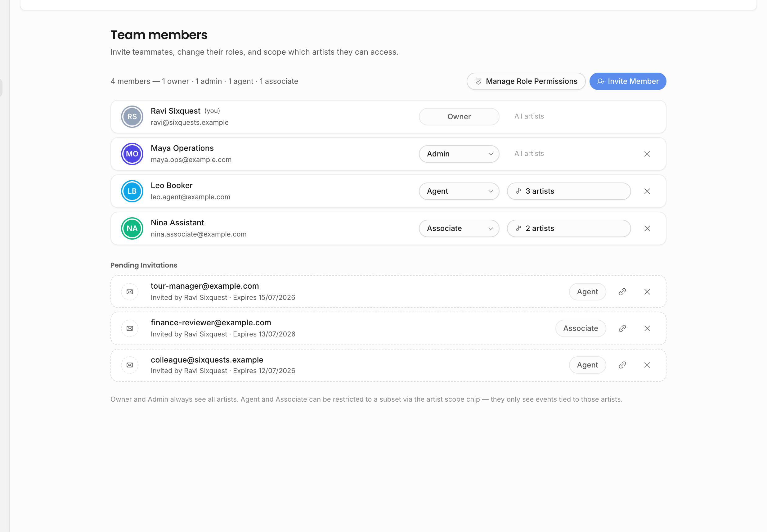Select email ravi@sixquests.example
This screenshot has height=532, width=767.
[x=190, y=123]
